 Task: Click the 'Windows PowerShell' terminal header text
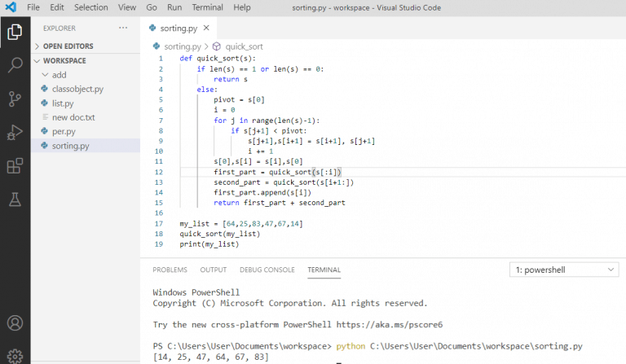(196, 292)
